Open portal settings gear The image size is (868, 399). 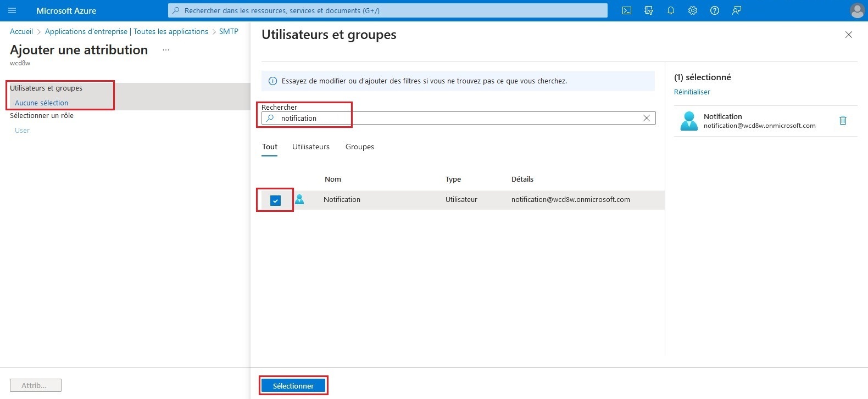[x=693, y=10]
